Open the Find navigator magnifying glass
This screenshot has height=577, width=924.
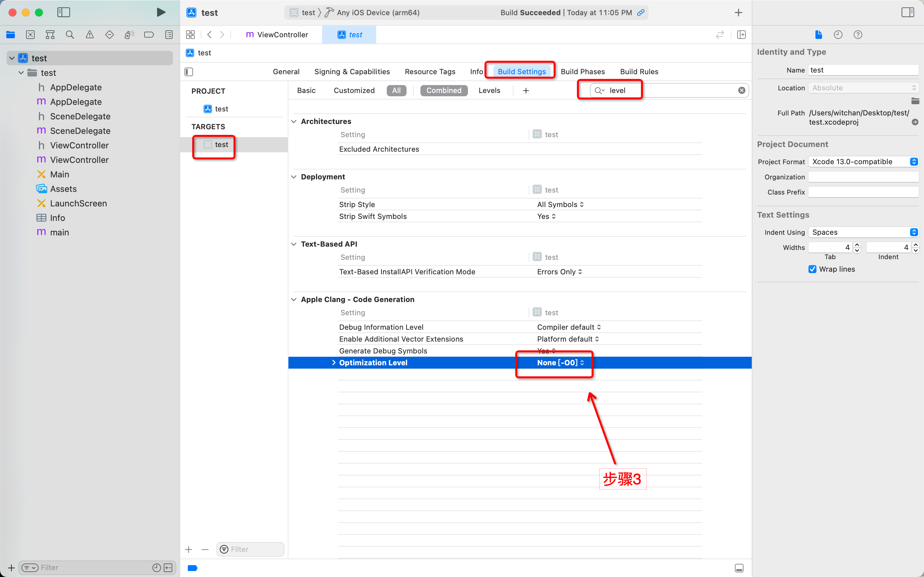(70, 34)
